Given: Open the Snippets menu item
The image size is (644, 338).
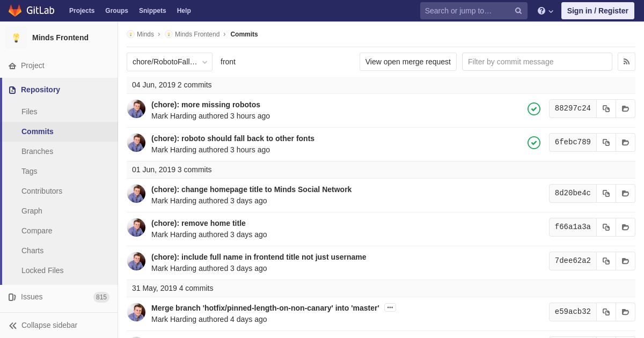Looking at the screenshot, I should point(152,11).
